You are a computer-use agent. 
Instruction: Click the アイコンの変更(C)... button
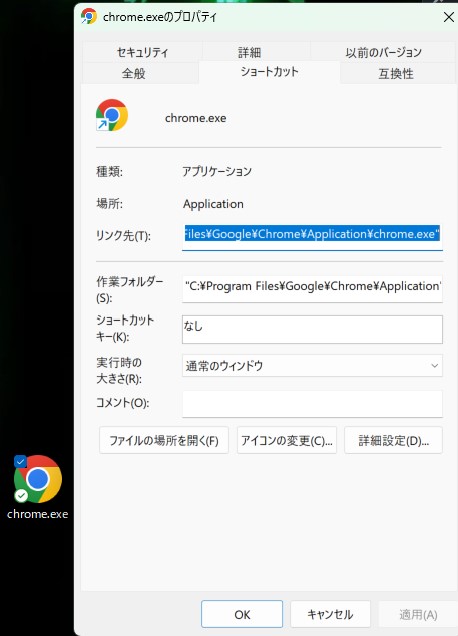tap(287, 440)
